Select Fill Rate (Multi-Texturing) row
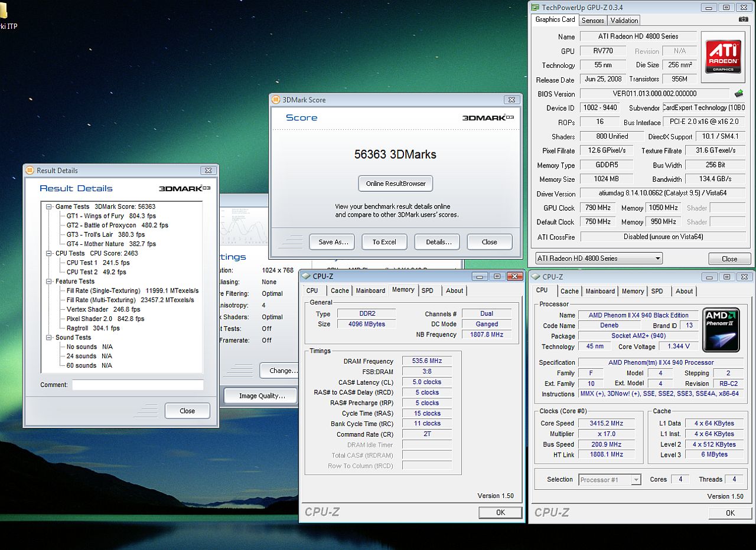Viewport: 756px width, 550px height. tap(130, 300)
